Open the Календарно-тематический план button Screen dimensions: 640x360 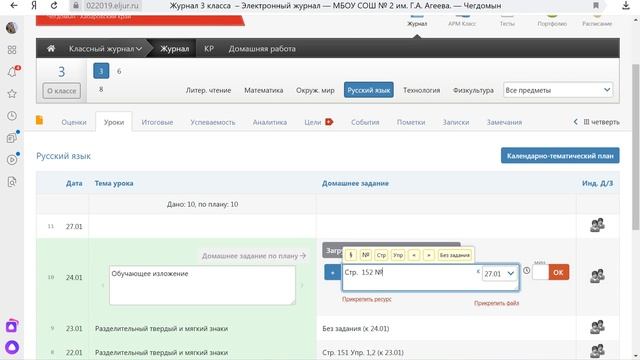[560, 156]
